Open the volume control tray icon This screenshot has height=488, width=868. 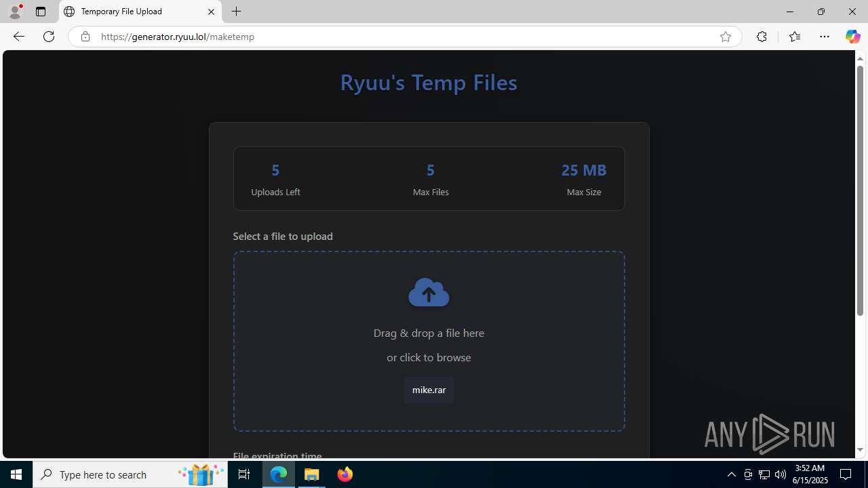(780, 474)
